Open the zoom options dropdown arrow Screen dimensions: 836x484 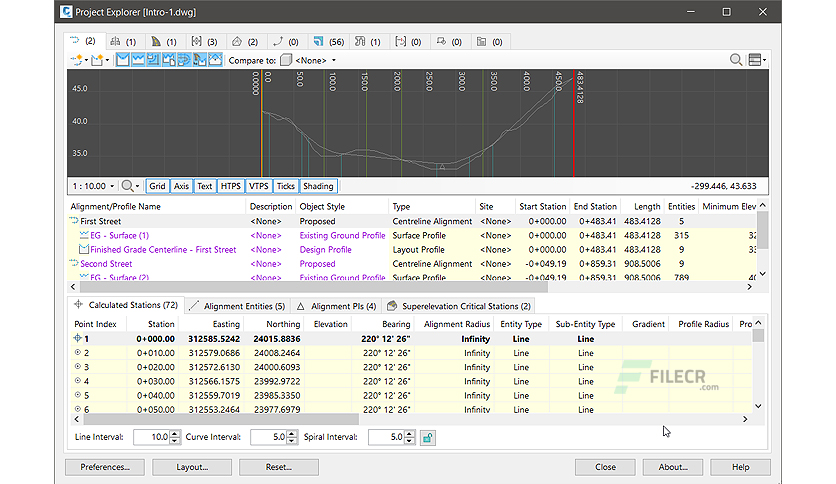coord(138,186)
